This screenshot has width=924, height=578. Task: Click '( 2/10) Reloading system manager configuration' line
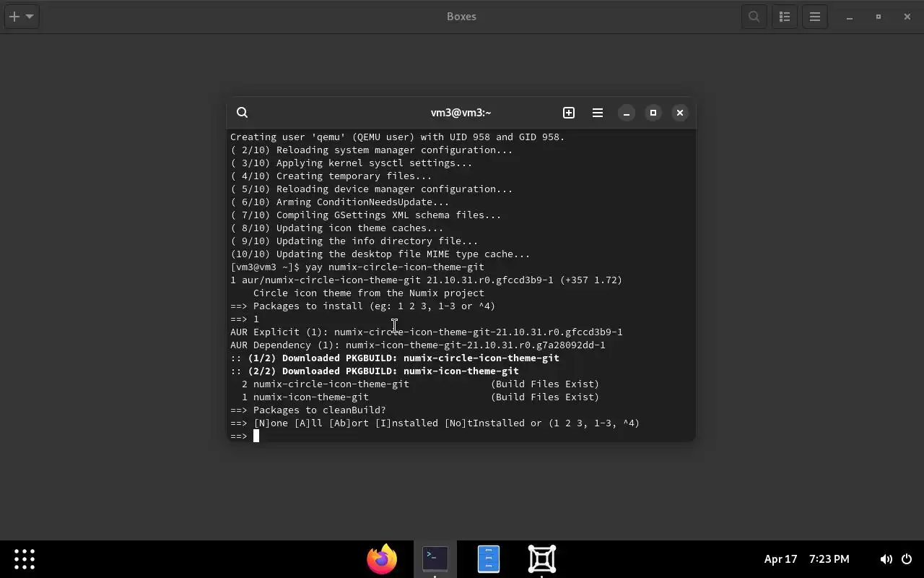click(372, 150)
